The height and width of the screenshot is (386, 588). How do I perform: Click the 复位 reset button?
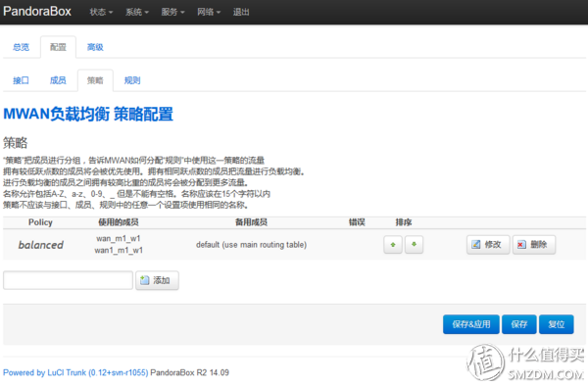pyautogui.click(x=556, y=324)
